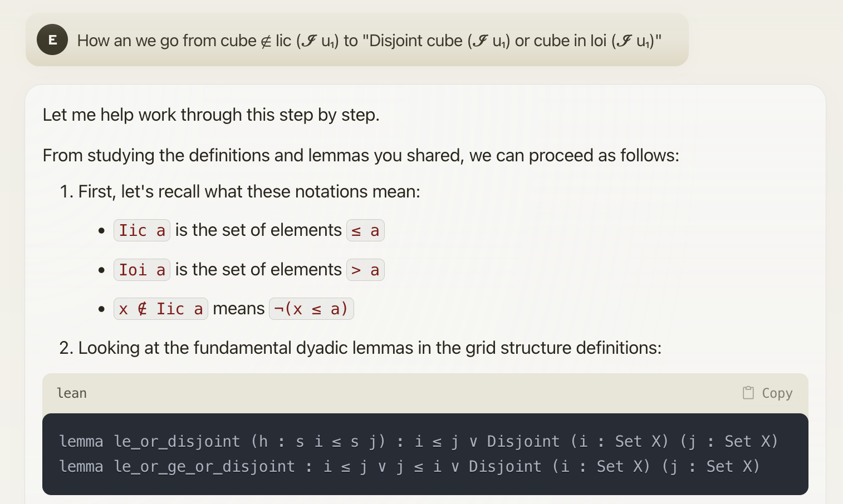The height and width of the screenshot is (504, 843).
Task: Click the inline code x ∉ Iic a
Action: pyautogui.click(x=161, y=309)
